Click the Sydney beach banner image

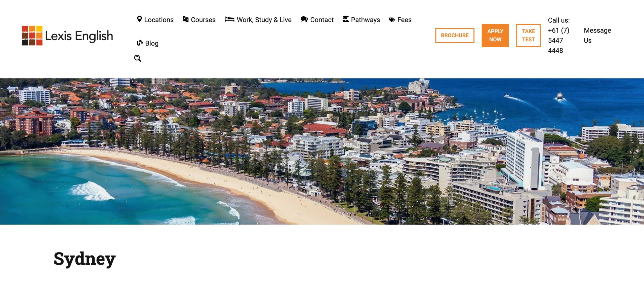click(x=322, y=152)
